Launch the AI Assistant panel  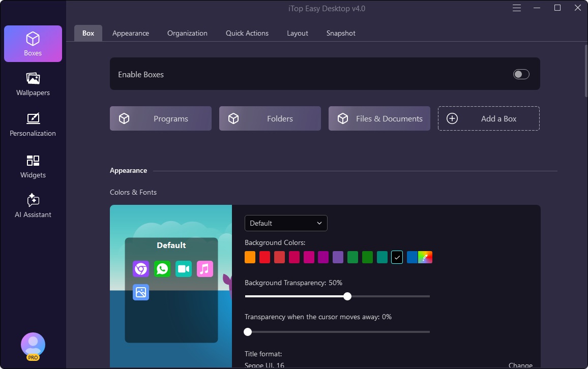click(33, 206)
